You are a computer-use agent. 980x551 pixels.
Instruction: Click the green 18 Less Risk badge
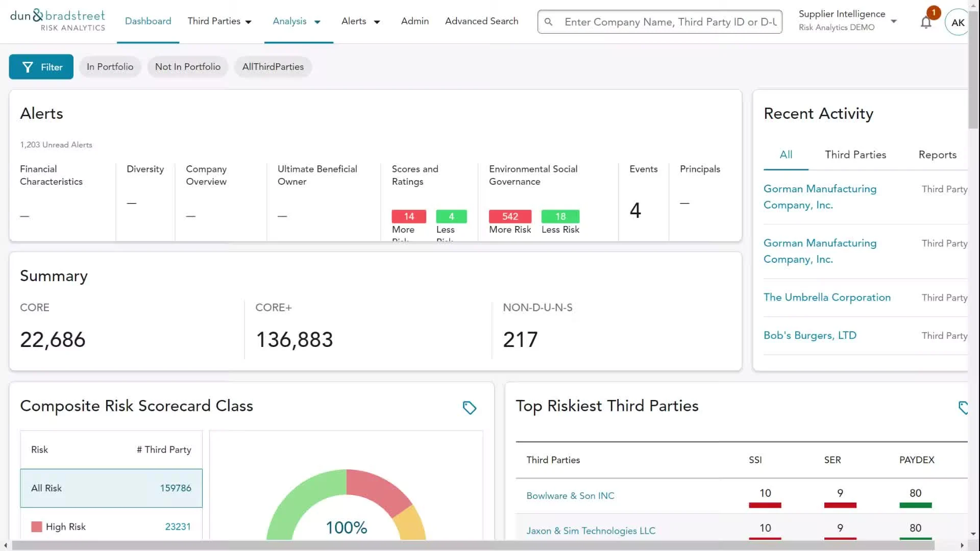point(560,216)
